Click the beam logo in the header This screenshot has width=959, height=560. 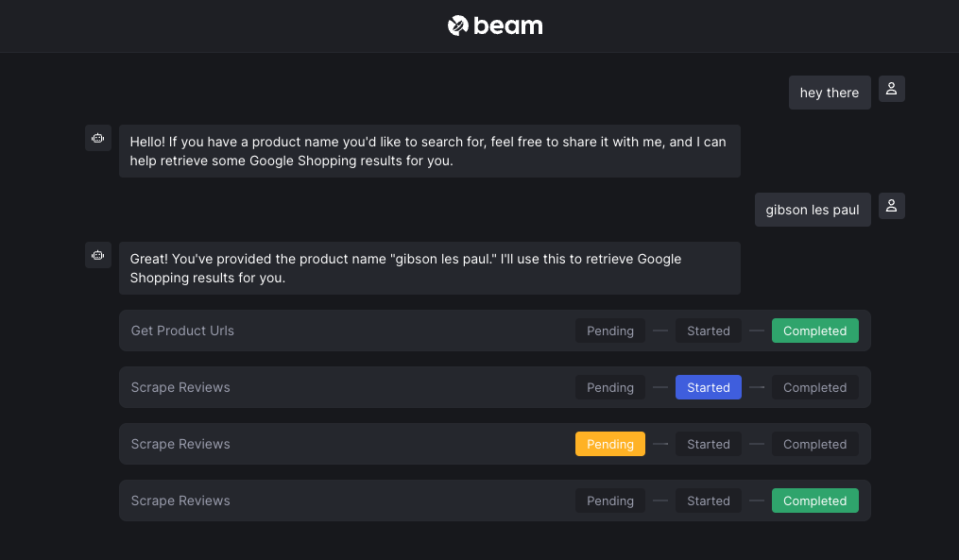(x=495, y=25)
